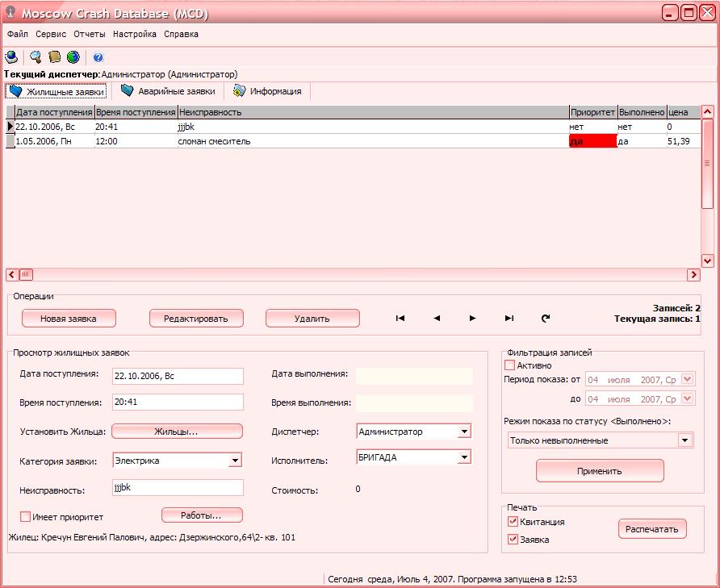Select the row 'сломан смеситель'
This screenshot has width=720, height=588.
354,141
